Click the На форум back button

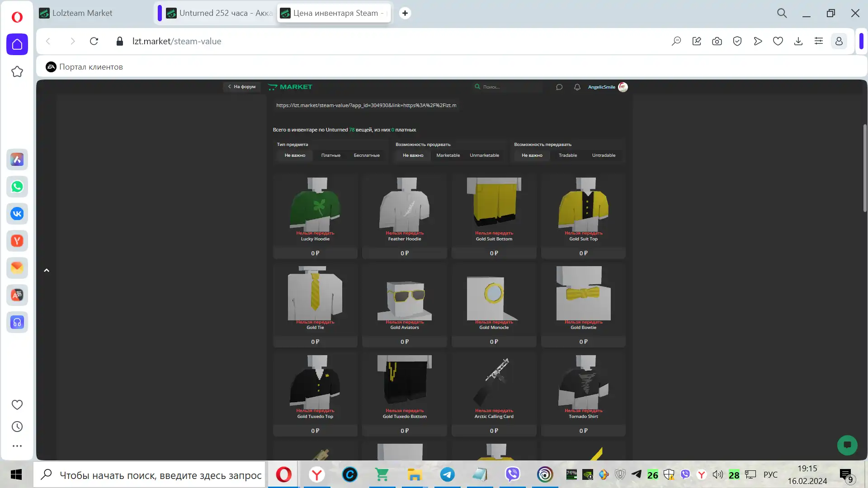[242, 87]
